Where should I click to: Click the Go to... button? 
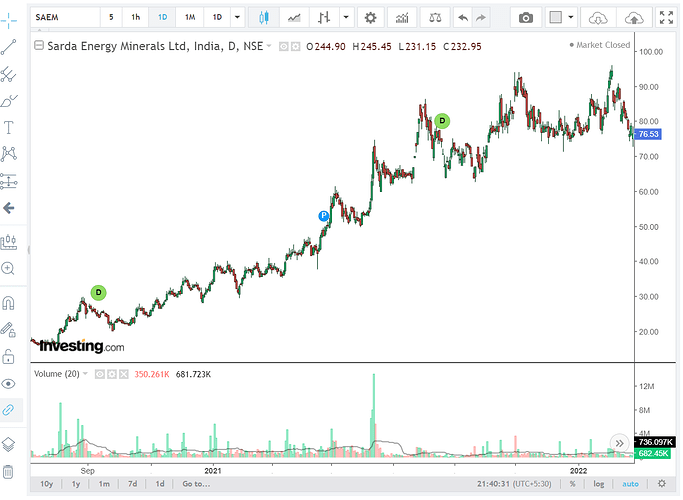(x=196, y=484)
